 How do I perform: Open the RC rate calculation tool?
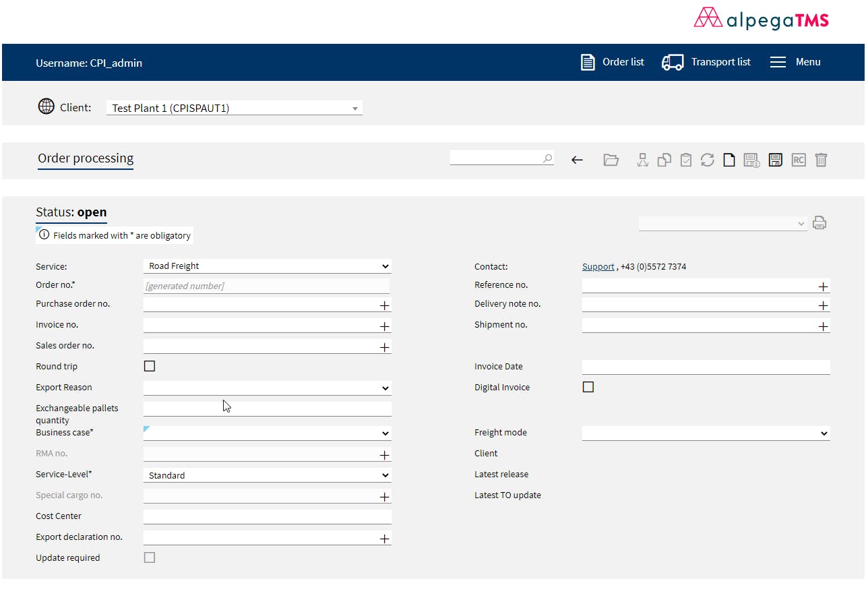[799, 160]
